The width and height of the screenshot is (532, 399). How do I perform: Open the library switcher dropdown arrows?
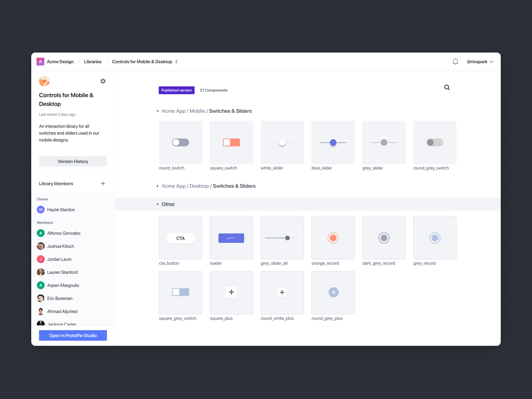point(176,62)
